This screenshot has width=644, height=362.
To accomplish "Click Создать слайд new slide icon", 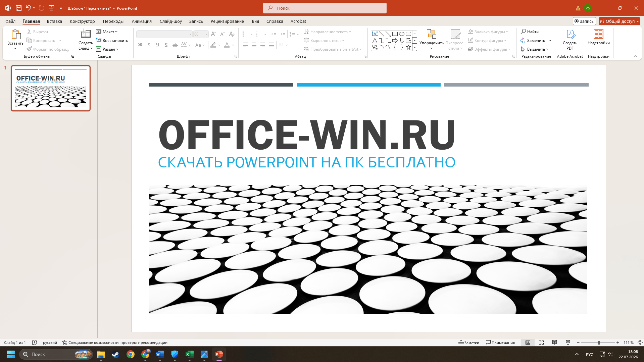I will [86, 34].
